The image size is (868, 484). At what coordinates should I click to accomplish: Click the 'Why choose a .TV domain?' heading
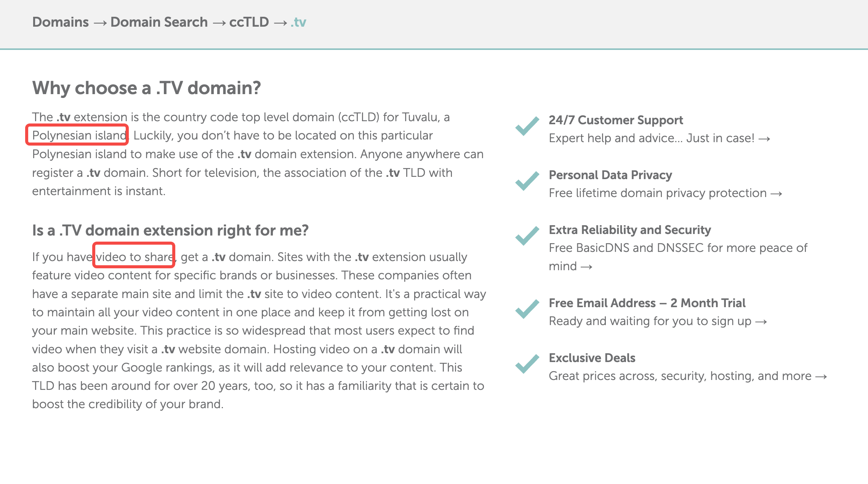point(147,88)
